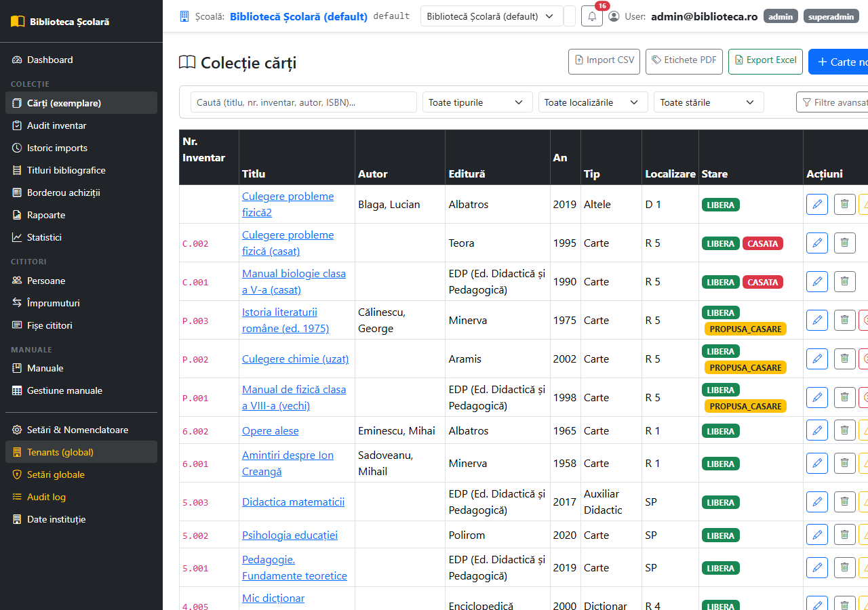Open Date instituție page
The width and height of the screenshot is (868, 610).
tap(81, 519)
